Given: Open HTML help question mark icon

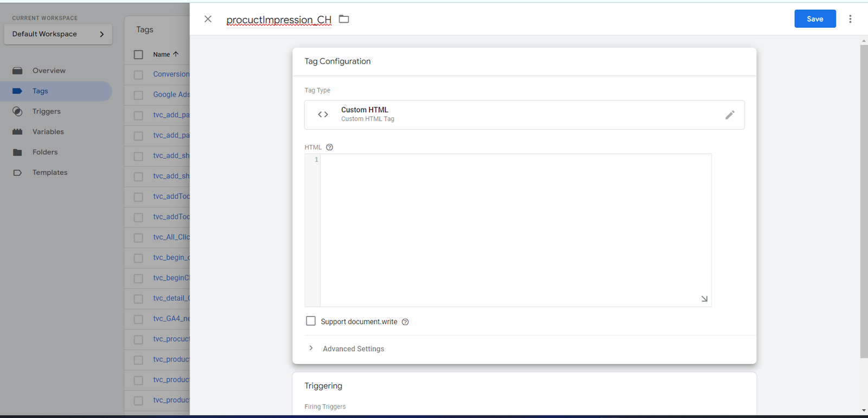Looking at the screenshot, I should point(329,147).
